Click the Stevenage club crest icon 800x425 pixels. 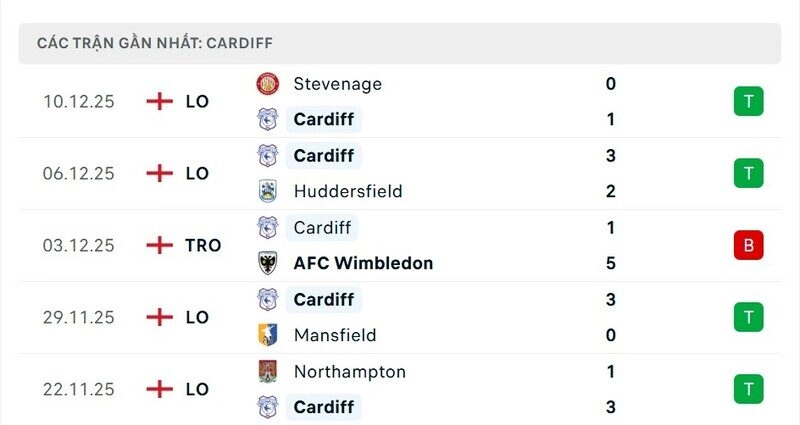pos(268,84)
